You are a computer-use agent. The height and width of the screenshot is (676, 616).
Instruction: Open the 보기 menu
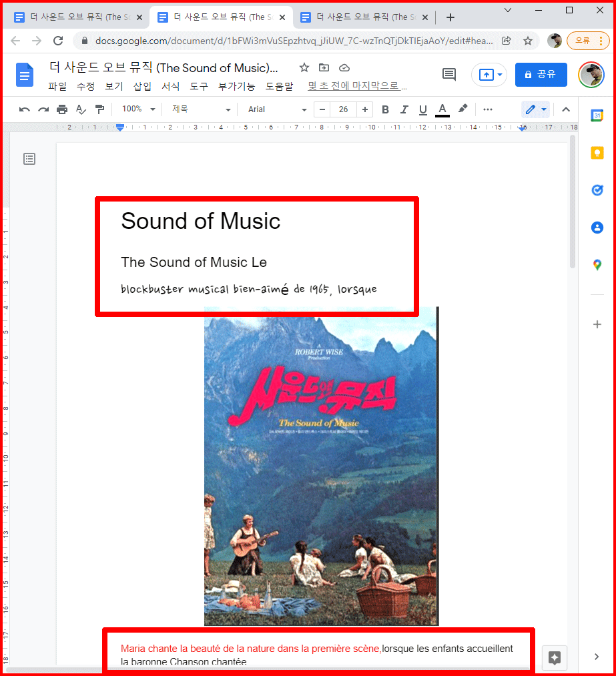coord(114,86)
